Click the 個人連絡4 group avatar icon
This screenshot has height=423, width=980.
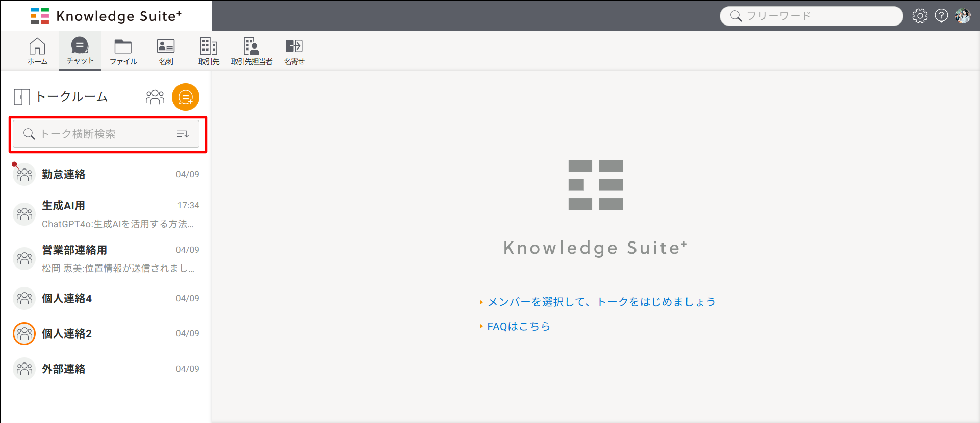(24, 298)
